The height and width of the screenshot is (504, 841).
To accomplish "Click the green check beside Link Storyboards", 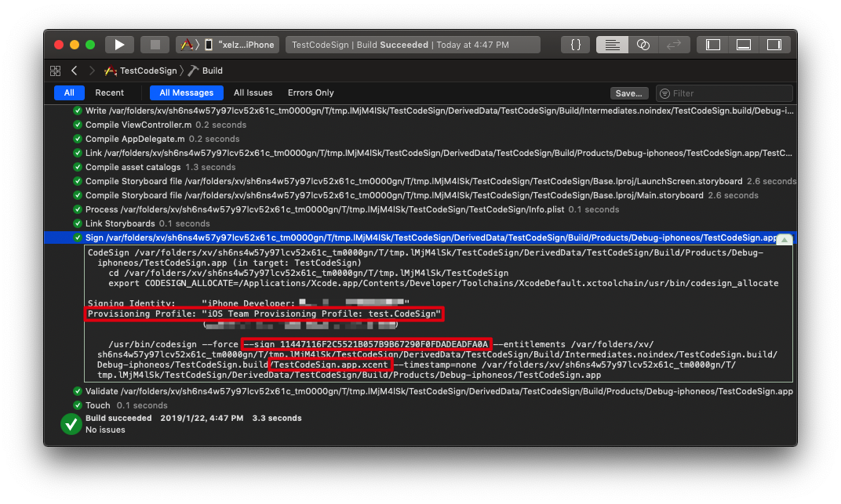I will (78, 223).
